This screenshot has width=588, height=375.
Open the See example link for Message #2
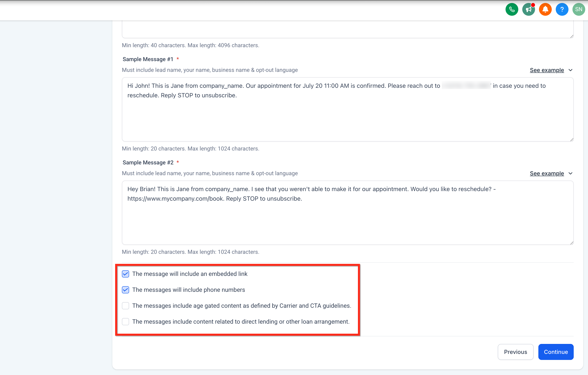pyautogui.click(x=547, y=174)
